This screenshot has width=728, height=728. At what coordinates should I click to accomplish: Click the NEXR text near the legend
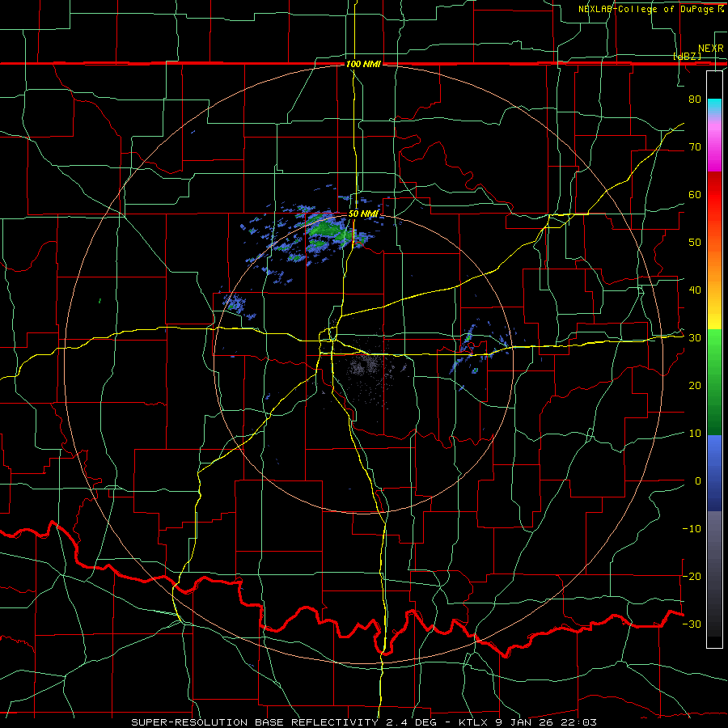click(710, 49)
